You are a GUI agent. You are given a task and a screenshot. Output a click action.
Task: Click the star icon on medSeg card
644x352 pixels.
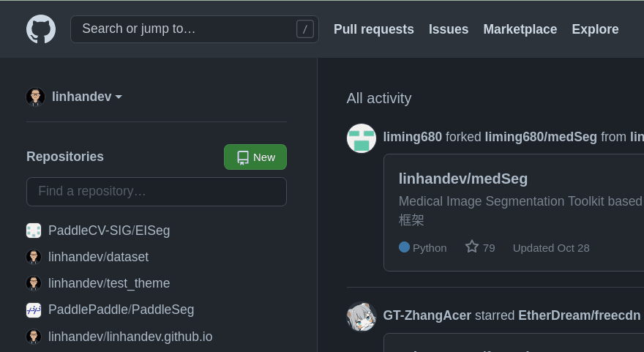pos(472,247)
